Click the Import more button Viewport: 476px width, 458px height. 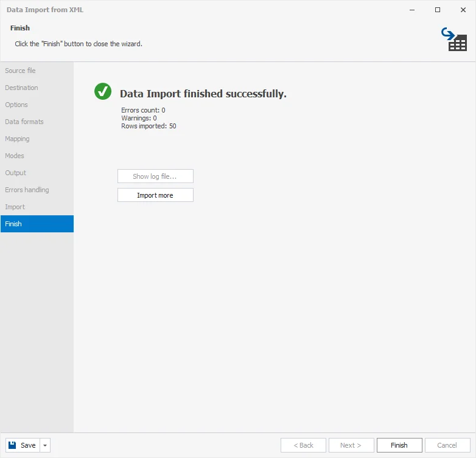tap(155, 195)
